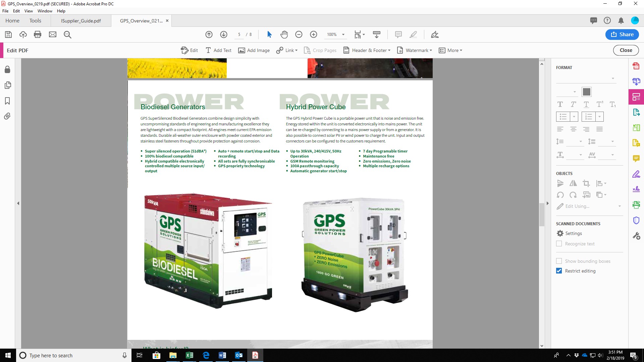Click the Edit button
This screenshot has height=362, width=644.
pos(190,50)
